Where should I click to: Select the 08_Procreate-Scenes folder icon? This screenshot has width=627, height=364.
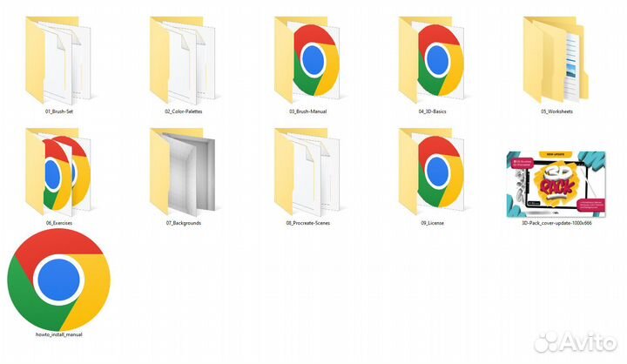[307, 172]
